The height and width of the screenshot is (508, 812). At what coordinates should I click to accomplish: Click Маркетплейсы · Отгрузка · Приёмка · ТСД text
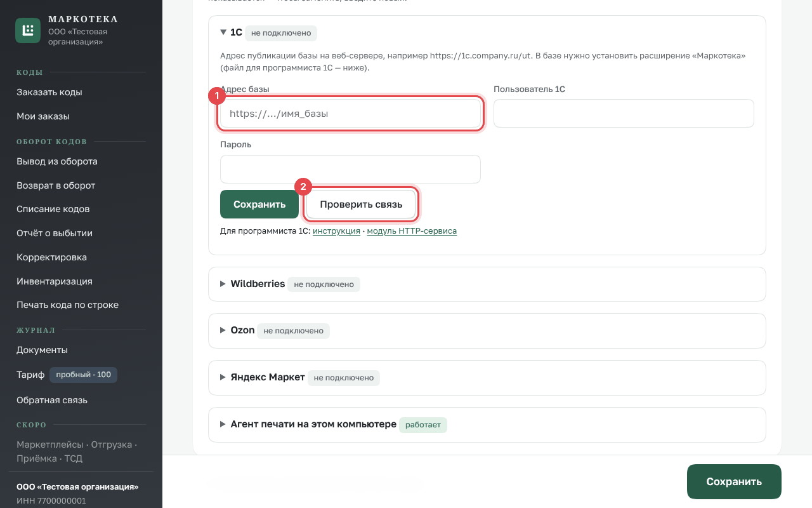(x=77, y=451)
